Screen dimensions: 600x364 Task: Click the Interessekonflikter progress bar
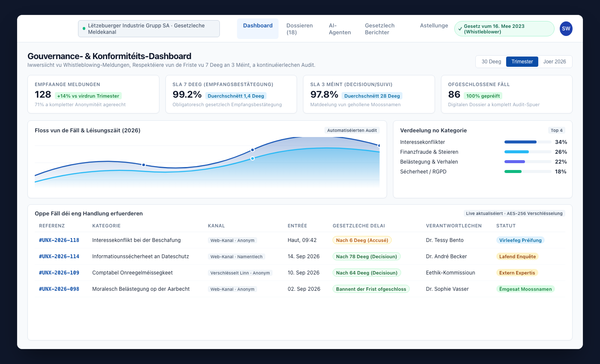coord(528,142)
